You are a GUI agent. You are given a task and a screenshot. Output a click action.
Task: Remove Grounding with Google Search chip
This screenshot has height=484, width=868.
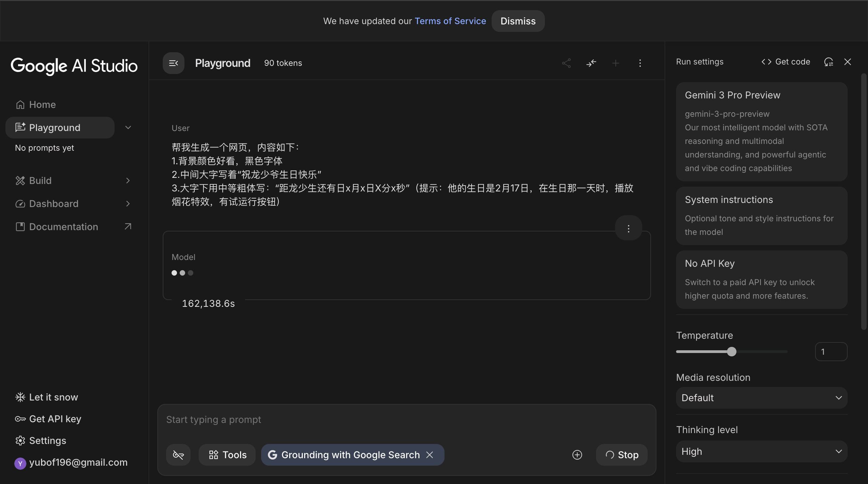[x=430, y=455]
